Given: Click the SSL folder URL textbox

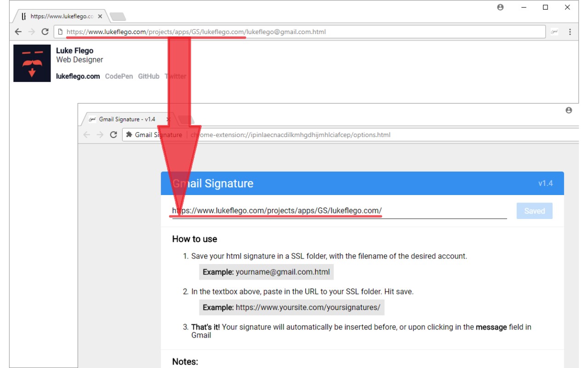Looking at the screenshot, I should click(339, 211).
